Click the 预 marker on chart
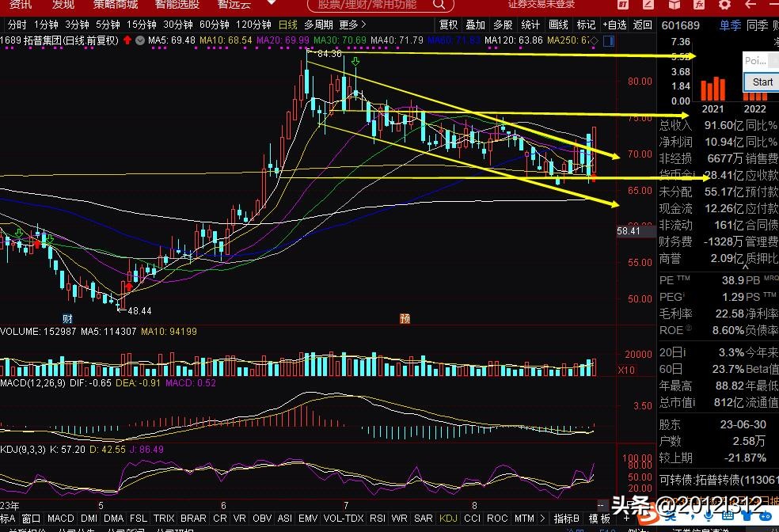779x532 pixels. pos(405,318)
